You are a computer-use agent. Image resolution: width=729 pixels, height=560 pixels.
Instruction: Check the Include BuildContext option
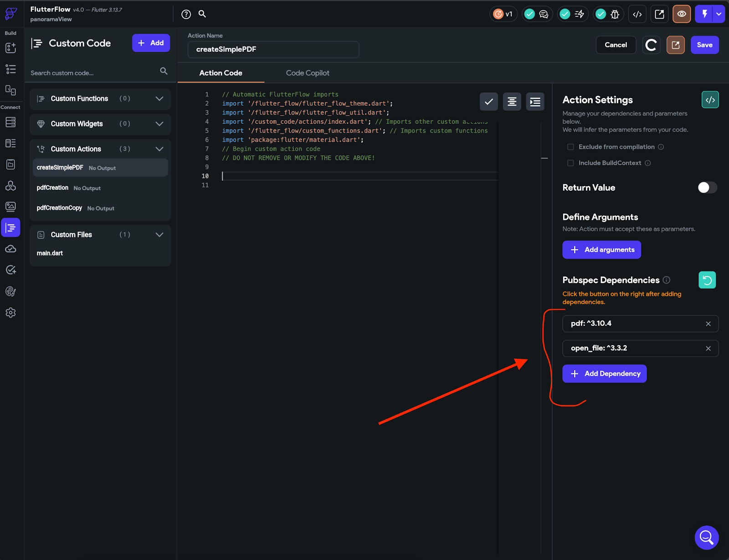(x=570, y=163)
